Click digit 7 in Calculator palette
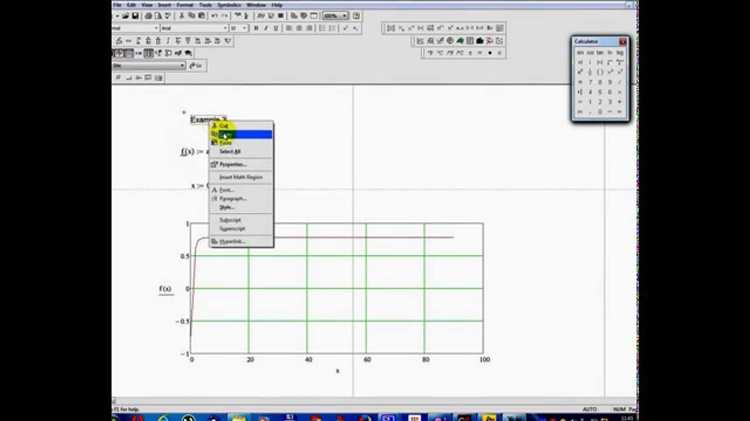The width and height of the screenshot is (750, 421). [590, 82]
